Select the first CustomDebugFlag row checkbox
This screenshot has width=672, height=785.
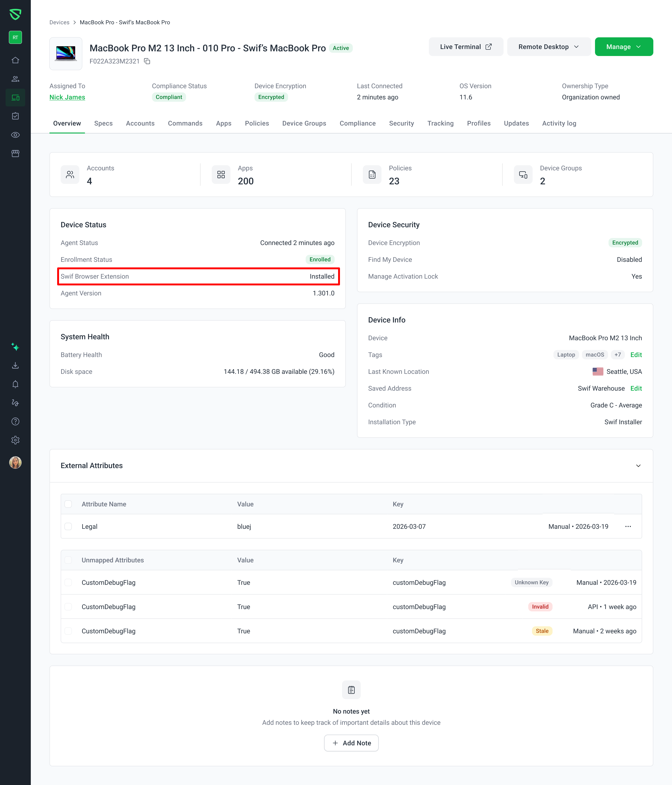click(x=68, y=583)
